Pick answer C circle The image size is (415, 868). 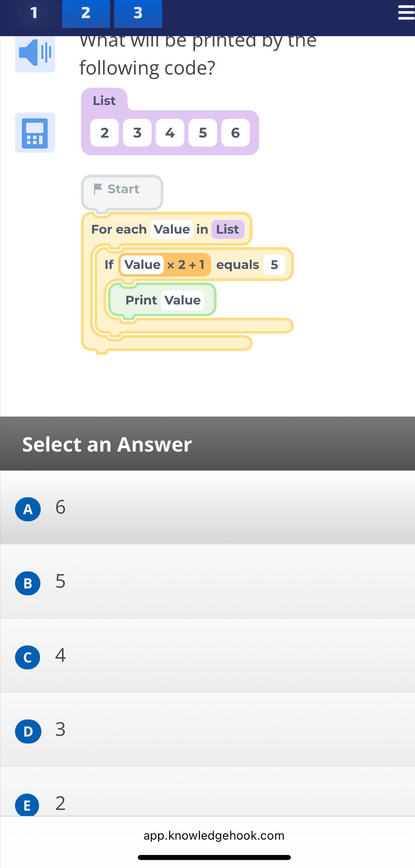[x=28, y=657]
